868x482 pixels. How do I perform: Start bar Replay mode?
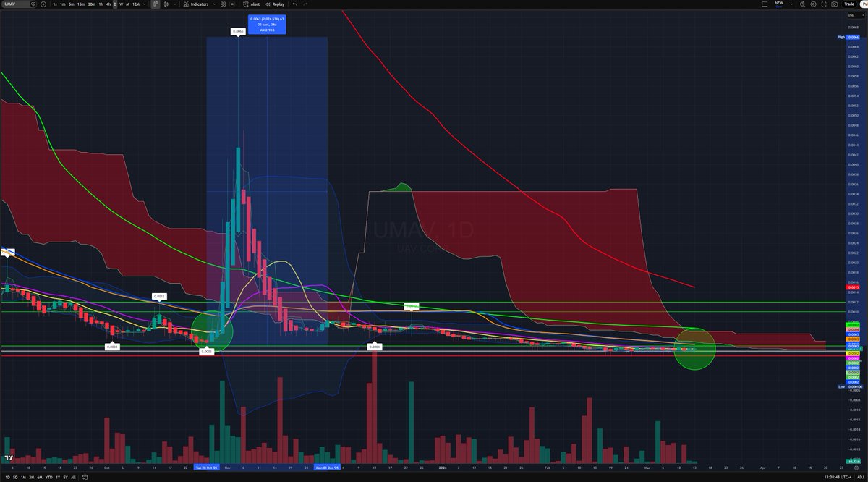275,4
